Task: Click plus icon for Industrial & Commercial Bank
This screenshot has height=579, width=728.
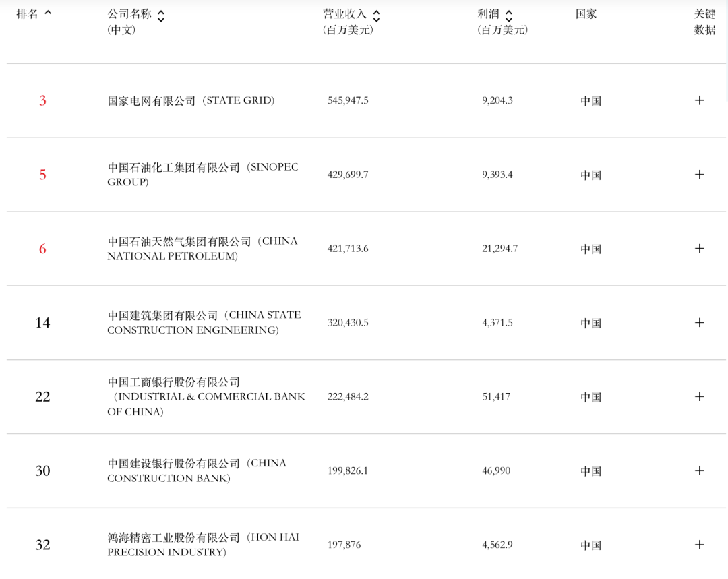Action: pyautogui.click(x=699, y=397)
